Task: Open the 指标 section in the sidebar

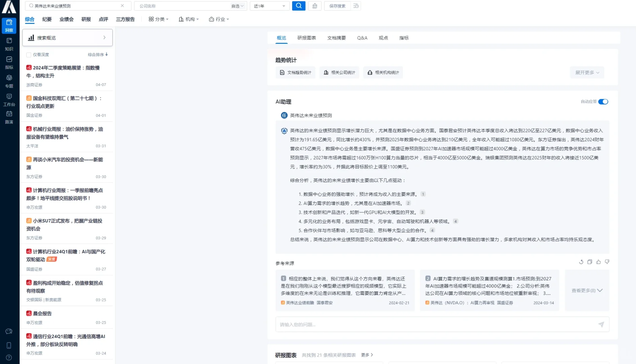Action: tap(9, 63)
